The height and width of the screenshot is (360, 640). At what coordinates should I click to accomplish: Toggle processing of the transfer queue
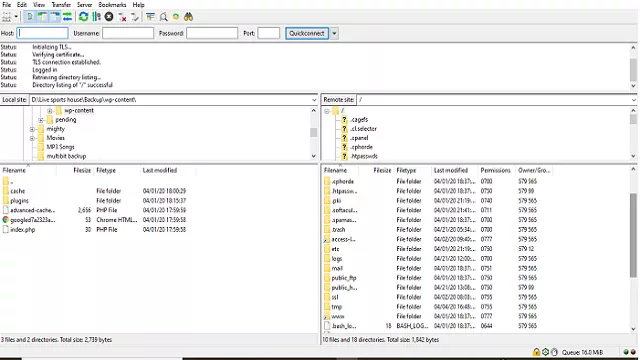pyautogui.click(x=96, y=17)
